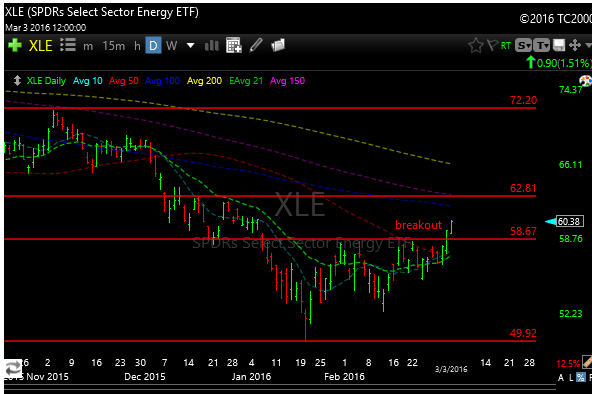Click the EAvg 21 indicator label
Viewport: 592px width, 394px height.
(246, 81)
